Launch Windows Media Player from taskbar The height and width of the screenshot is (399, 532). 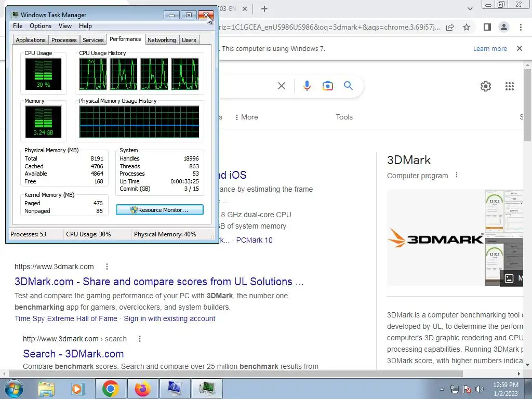[x=77, y=389]
